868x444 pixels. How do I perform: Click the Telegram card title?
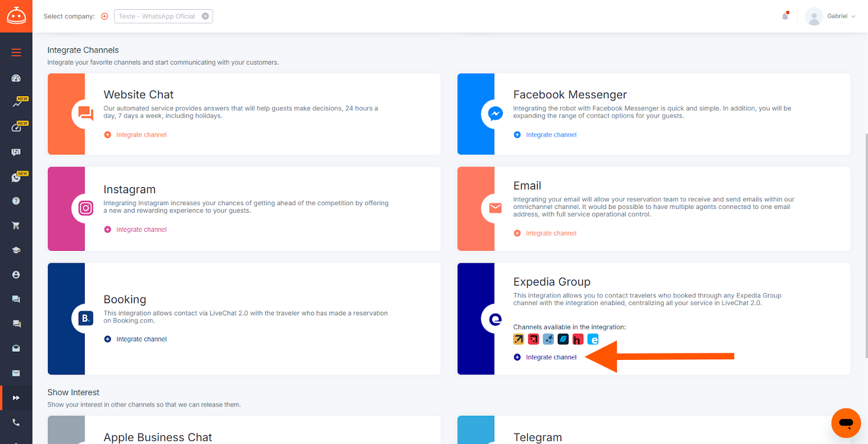pos(538,437)
